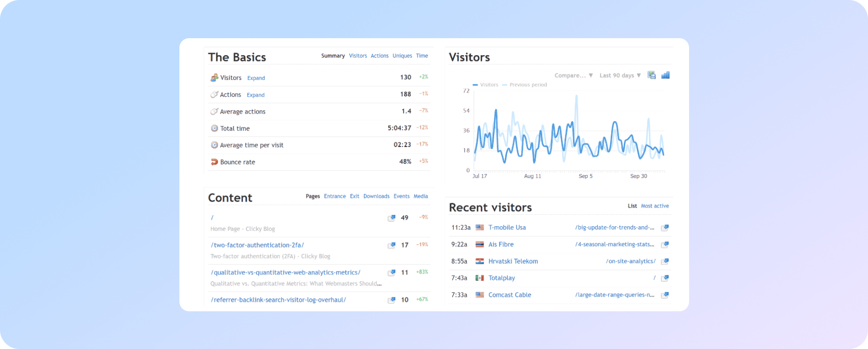Open the Last 90 days date range dropdown
Screen dimensions: 868x349
tap(620, 75)
